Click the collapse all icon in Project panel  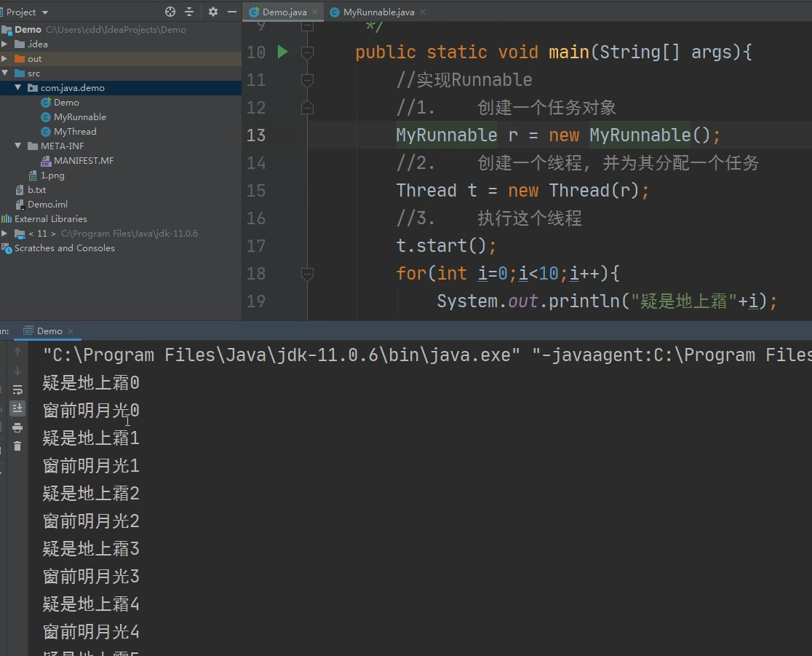(189, 12)
